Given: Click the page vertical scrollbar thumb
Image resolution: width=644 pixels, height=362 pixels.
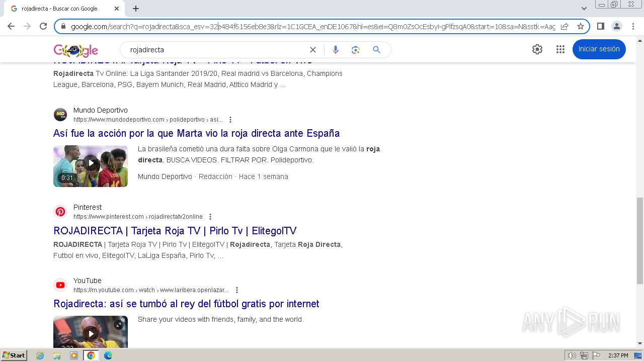Looking at the screenshot, I should click(639, 241).
